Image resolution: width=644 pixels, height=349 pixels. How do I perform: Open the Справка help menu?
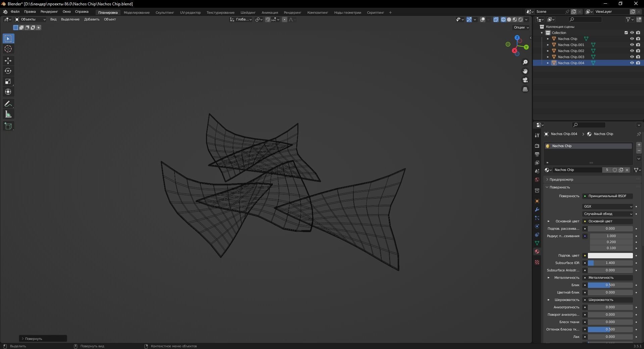(x=82, y=12)
